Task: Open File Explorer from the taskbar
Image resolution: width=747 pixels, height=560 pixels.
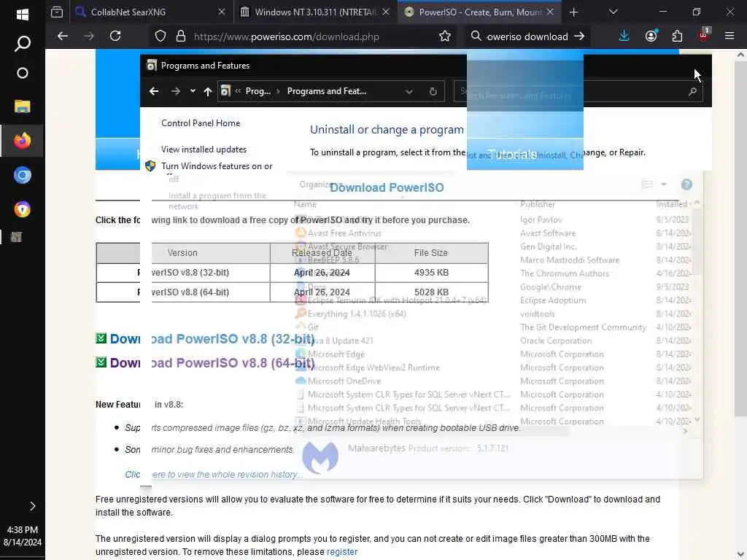Action: coord(22,106)
